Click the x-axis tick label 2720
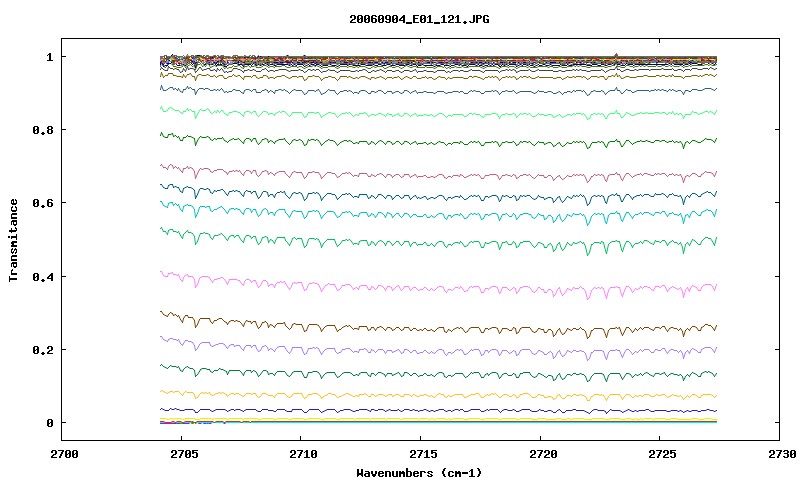Viewport: 800px width, 480px height. [x=543, y=454]
